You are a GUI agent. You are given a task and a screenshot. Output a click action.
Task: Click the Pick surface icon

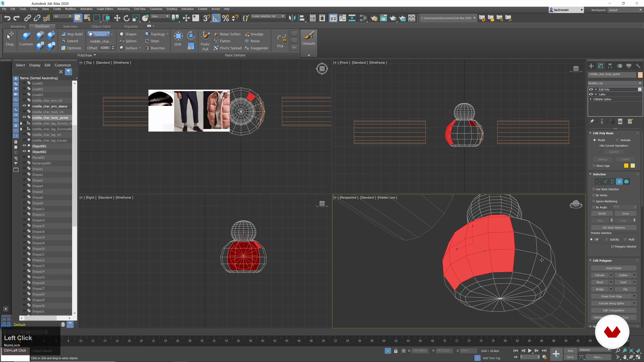[281, 41]
